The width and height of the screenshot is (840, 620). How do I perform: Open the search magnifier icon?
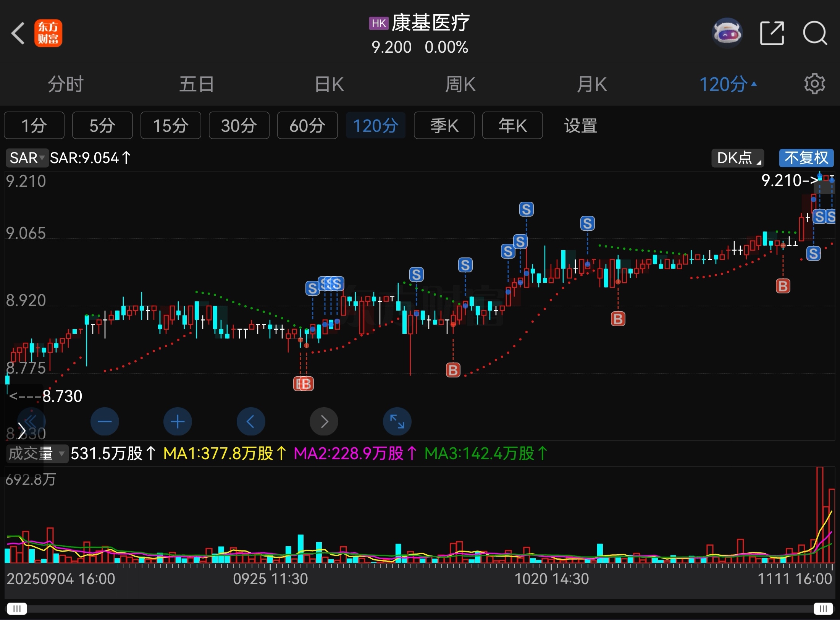click(815, 33)
